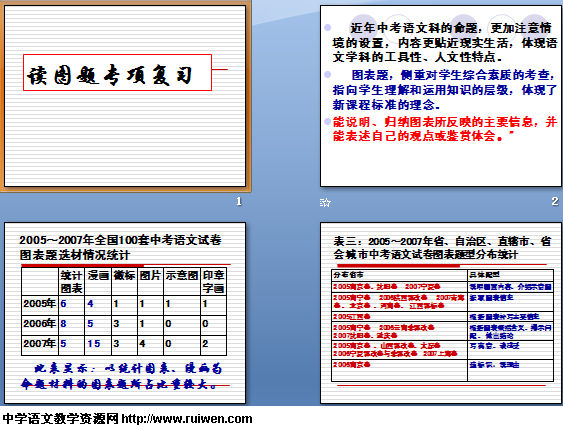Click the 统计图表 column header cell
563x426 pixels.
tap(71, 282)
